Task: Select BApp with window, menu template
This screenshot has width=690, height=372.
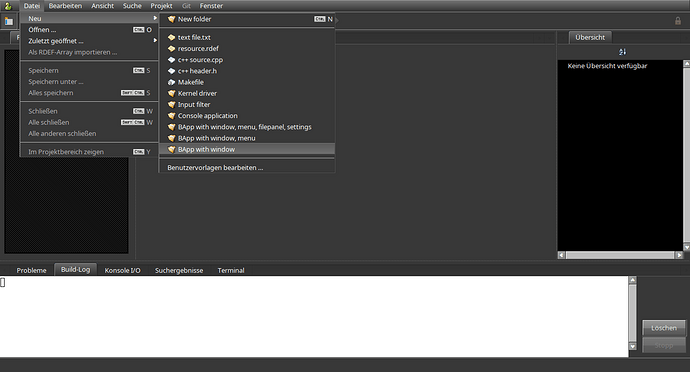Action: tap(247, 138)
